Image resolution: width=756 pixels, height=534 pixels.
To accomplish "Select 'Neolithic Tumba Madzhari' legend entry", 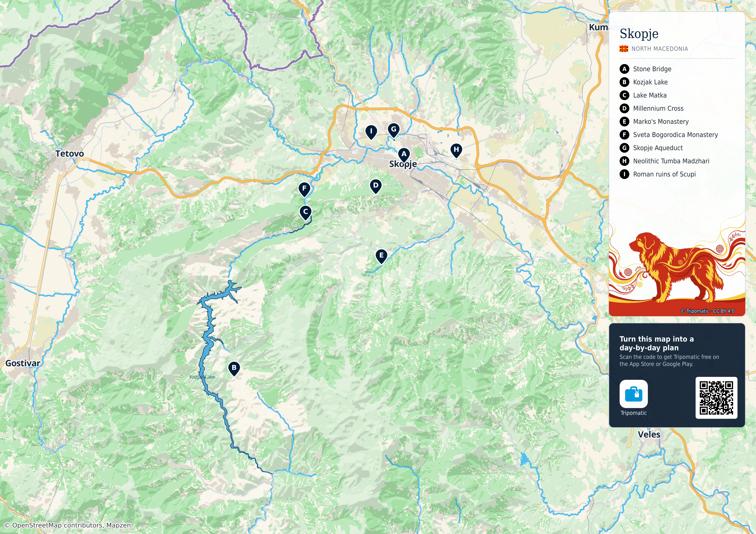I will pyautogui.click(x=671, y=161).
